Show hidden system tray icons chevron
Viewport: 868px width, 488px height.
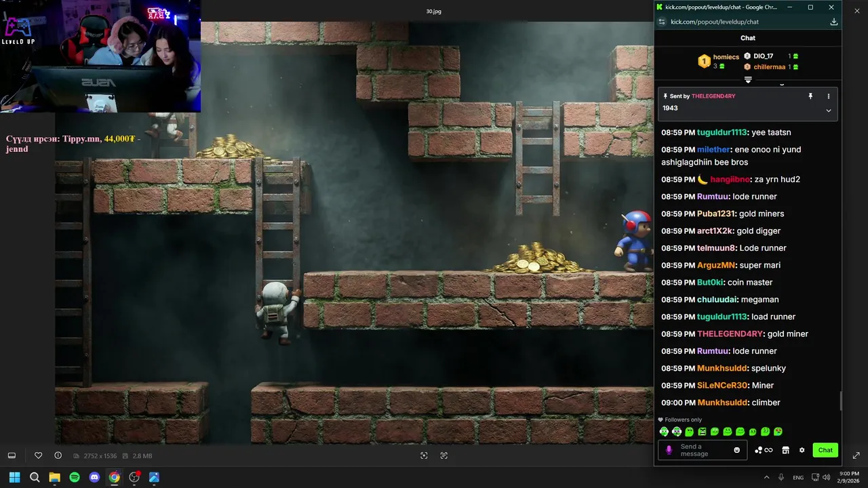tap(767, 477)
